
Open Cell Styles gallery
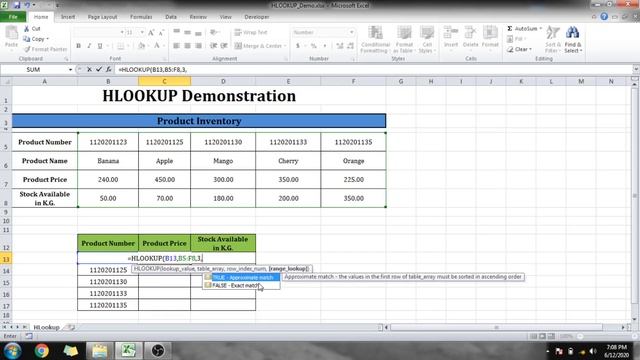(427, 39)
